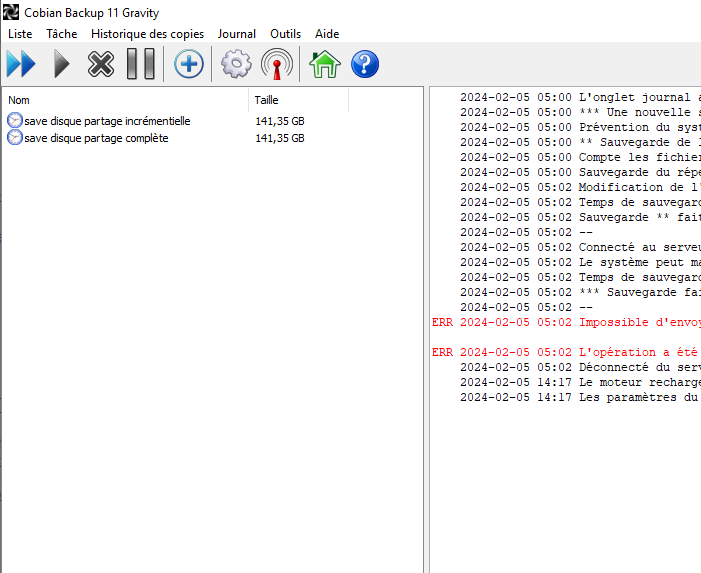701x573 pixels.
Task: Open the Outils menu
Action: [x=285, y=34]
